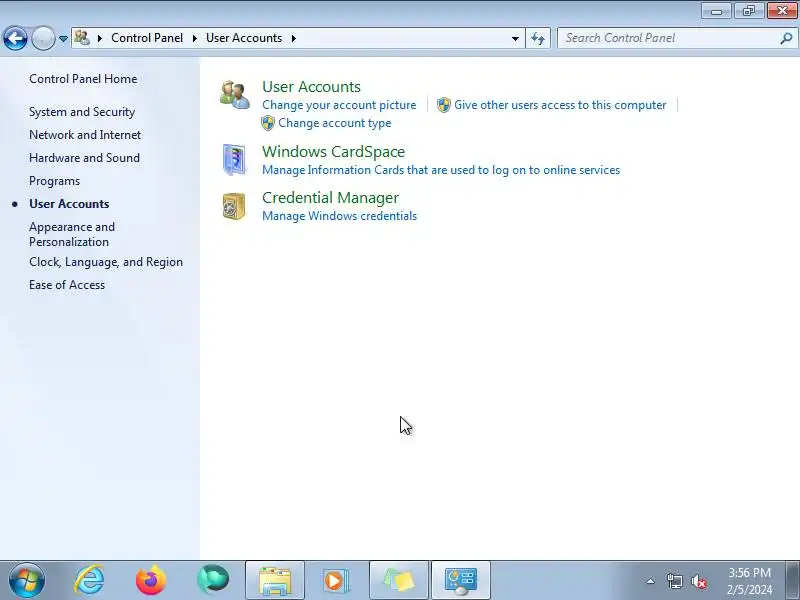The image size is (800, 600).
Task: Open Programs category in sidebar
Action: click(x=55, y=181)
